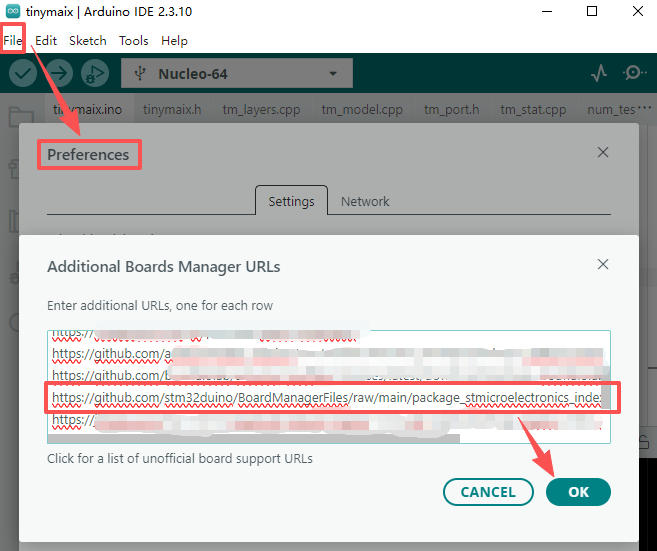657x551 pixels.
Task: Switch to the Settings tab
Action: point(291,201)
